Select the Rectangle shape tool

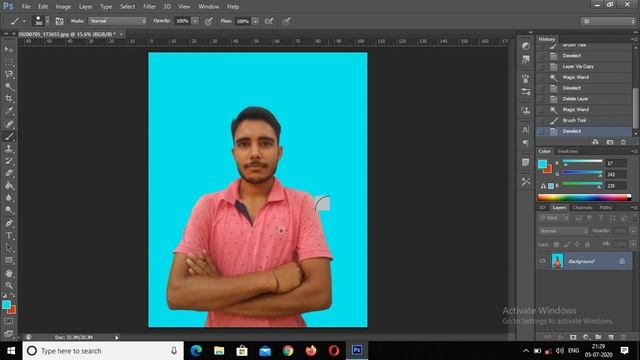coord(9,260)
